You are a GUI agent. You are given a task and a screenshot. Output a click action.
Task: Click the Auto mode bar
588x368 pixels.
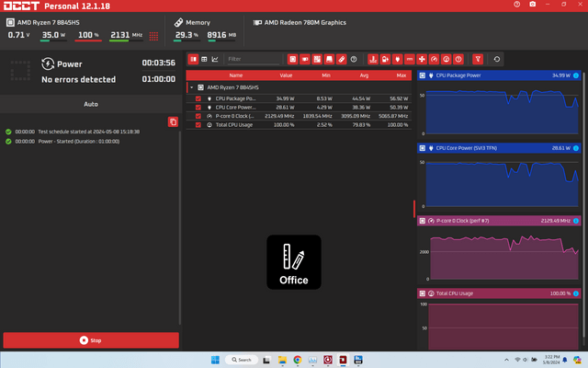91,104
